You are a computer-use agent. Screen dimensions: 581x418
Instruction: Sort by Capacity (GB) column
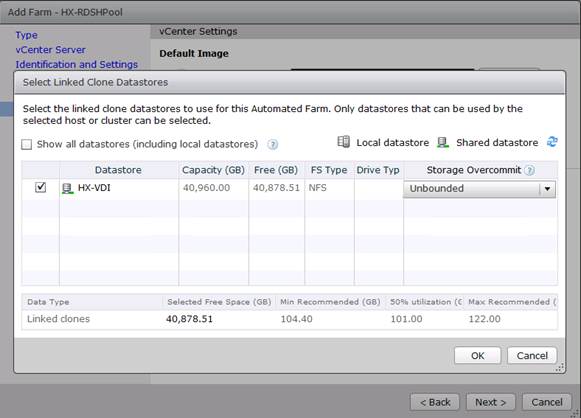click(x=213, y=170)
